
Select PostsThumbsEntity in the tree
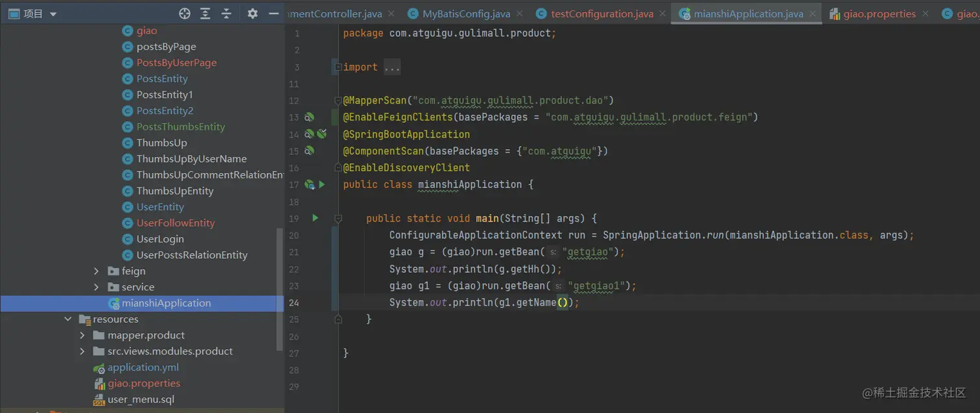click(181, 127)
